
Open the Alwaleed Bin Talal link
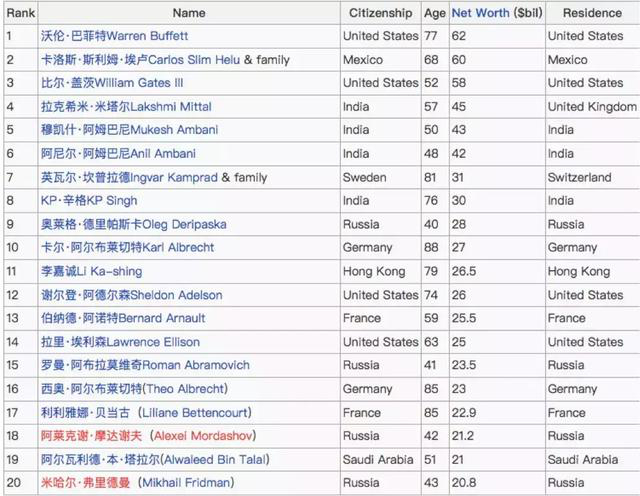pyautogui.click(x=155, y=459)
